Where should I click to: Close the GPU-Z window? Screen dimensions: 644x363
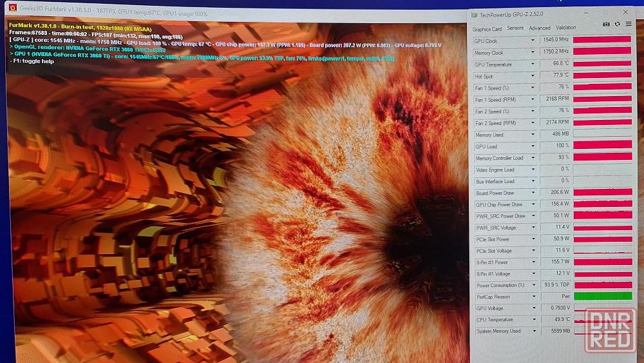[625, 12]
